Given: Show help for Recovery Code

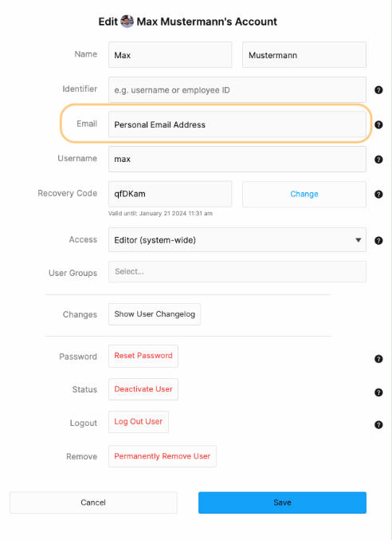Looking at the screenshot, I should pyautogui.click(x=378, y=195).
